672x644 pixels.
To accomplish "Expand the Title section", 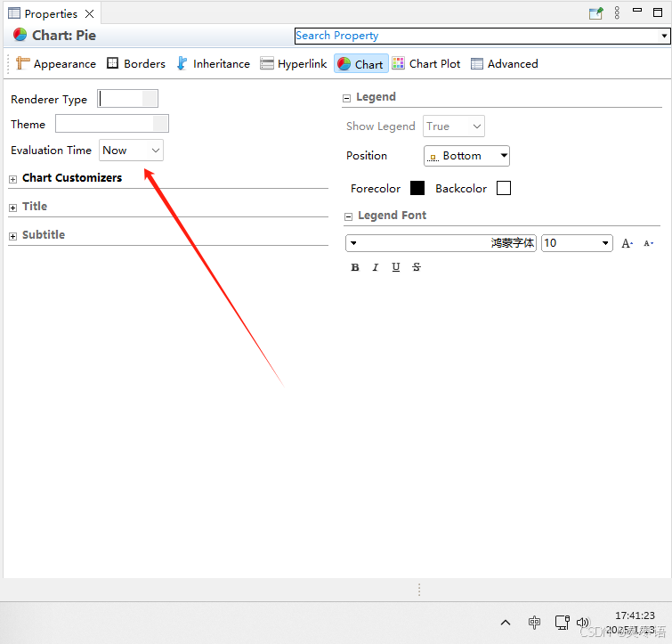I will tap(12, 208).
